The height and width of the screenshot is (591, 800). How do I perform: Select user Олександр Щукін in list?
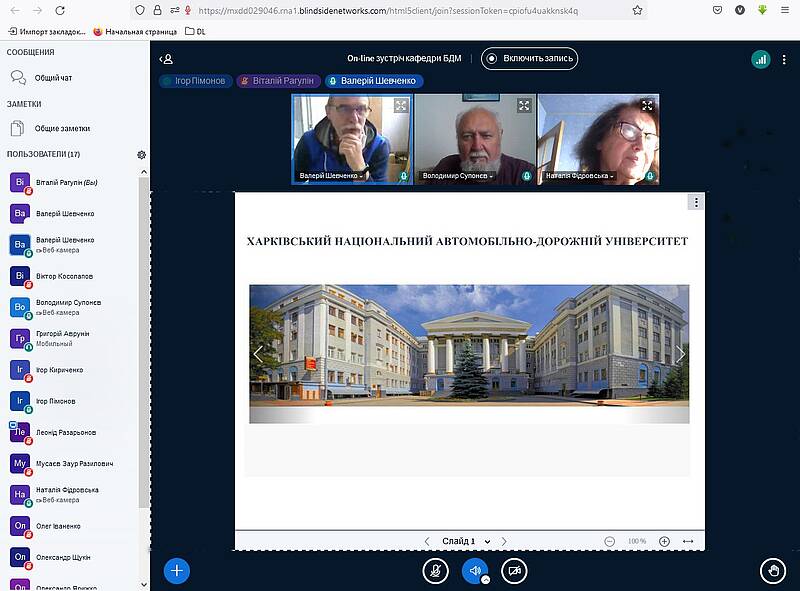click(72, 558)
